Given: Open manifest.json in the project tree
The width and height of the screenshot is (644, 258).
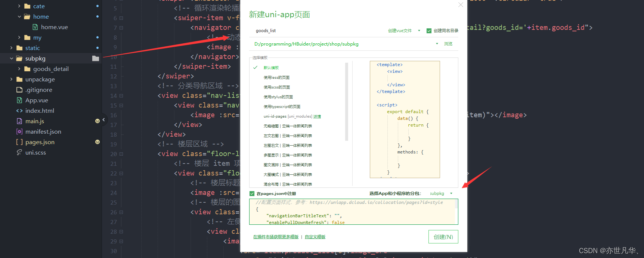Looking at the screenshot, I should 43,131.
